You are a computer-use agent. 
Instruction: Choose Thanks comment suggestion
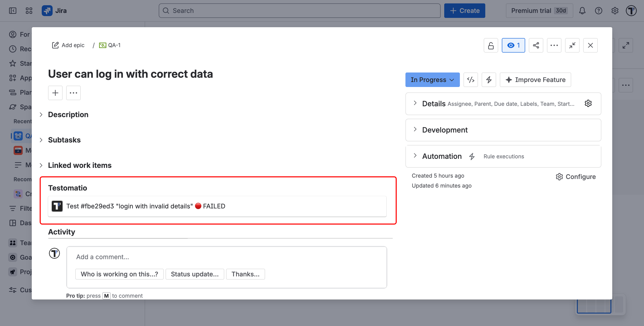coord(246,274)
